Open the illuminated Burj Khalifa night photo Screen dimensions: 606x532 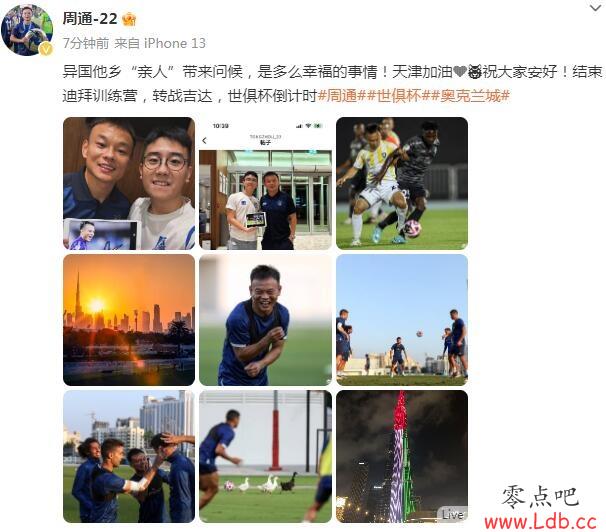click(402, 456)
